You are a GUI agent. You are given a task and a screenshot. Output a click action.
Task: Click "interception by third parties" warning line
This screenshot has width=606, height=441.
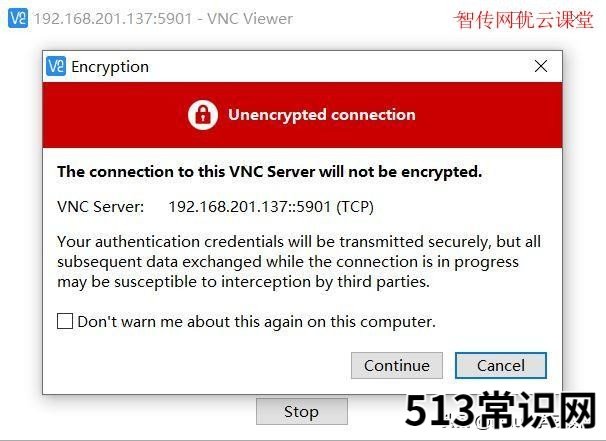[x=325, y=282]
